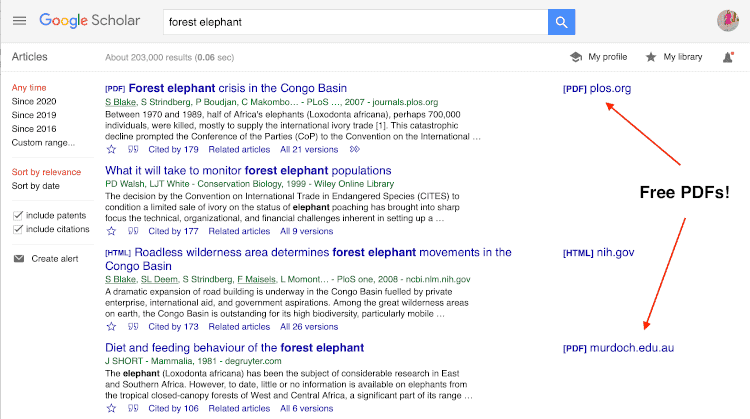Image resolution: width=750 pixels, height=419 pixels.
Task: Open Custom range date filter
Action: click(43, 143)
